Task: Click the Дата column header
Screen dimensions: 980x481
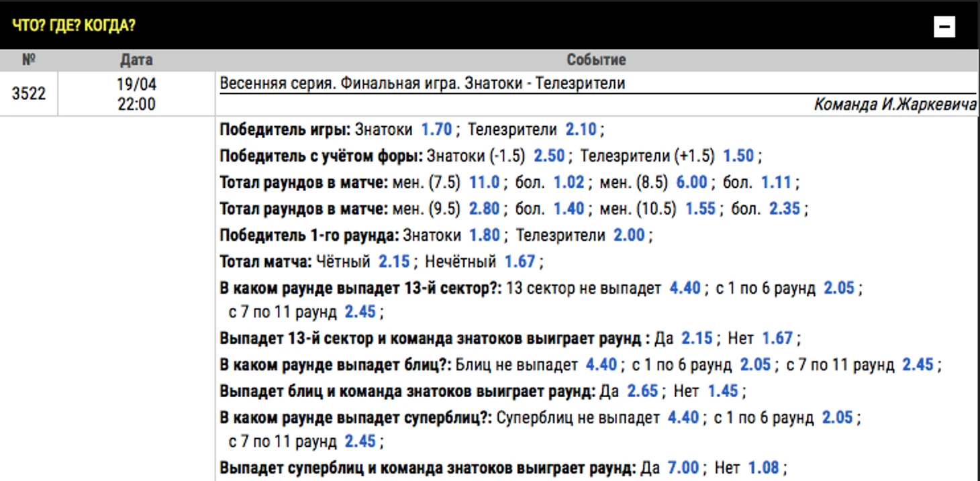Action: tap(136, 60)
